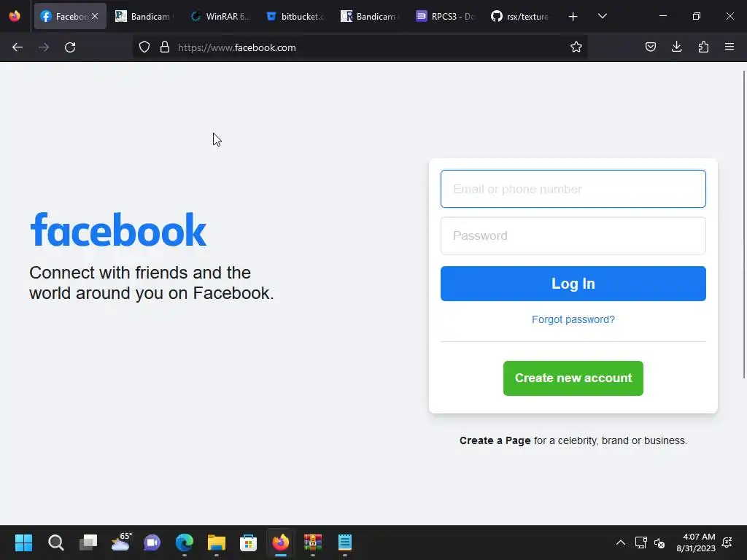Click the Password field
Screen dimensions: 747x560
click(573, 236)
